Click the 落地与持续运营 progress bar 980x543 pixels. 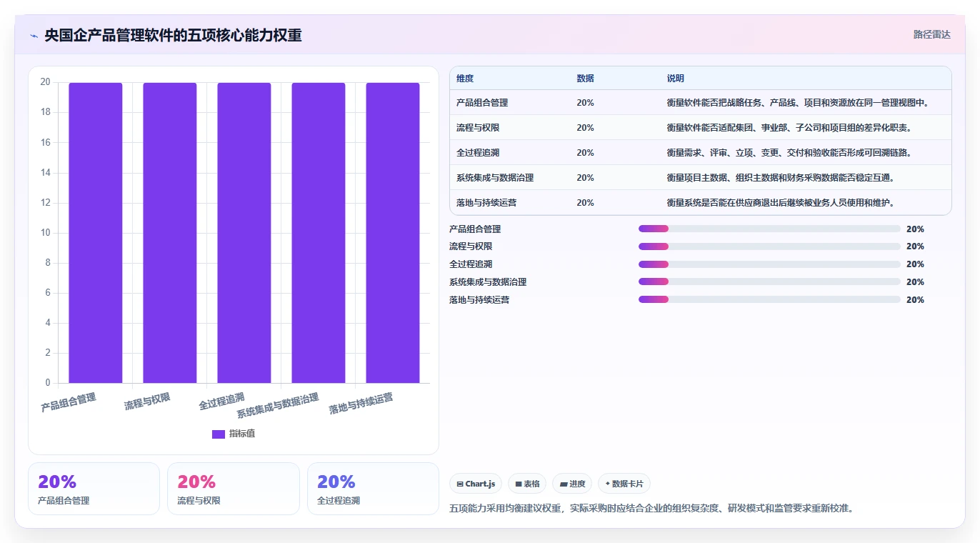pyautogui.click(x=769, y=299)
